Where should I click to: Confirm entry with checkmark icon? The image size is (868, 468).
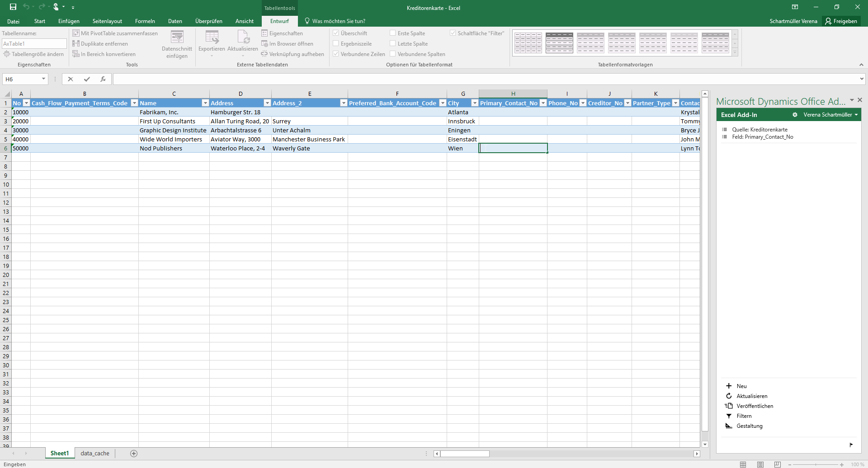(x=87, y=79)
